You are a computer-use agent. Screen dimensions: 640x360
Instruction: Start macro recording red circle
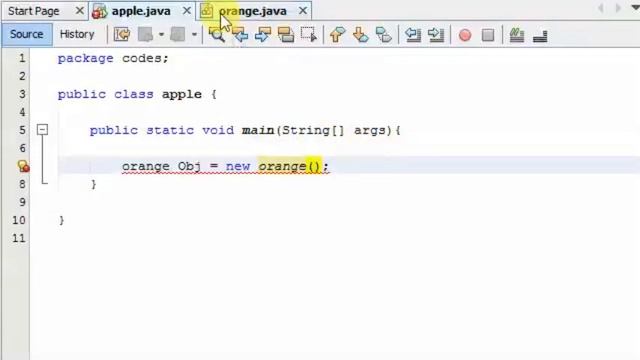click(x=465, y=35)
